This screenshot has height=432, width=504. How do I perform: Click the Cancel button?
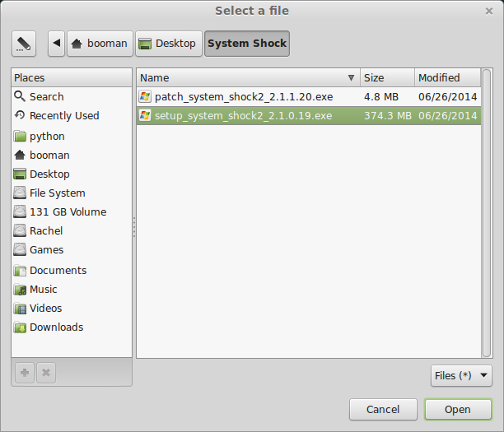coord(383,410)
